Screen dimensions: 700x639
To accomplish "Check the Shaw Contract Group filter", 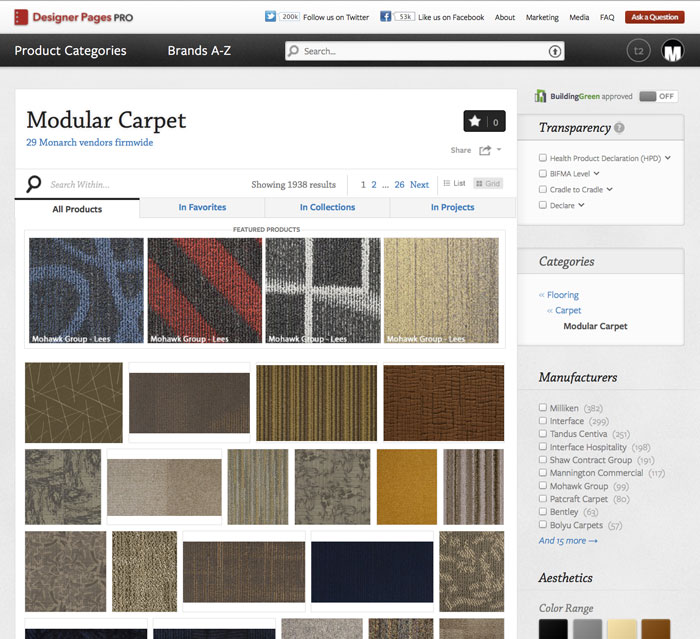I will pyautogui.click(x=543, y=459).
